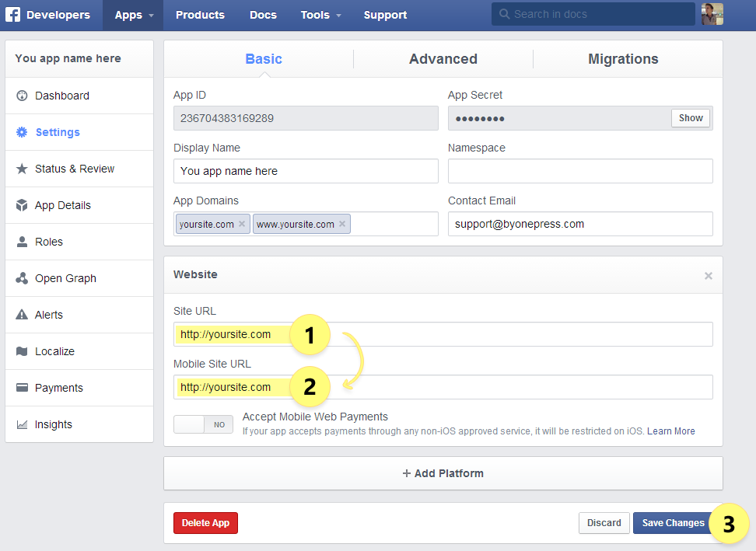Click the Alerts warning triangle icon
Viewport: 756px width, 551px height.
point(22,315)
